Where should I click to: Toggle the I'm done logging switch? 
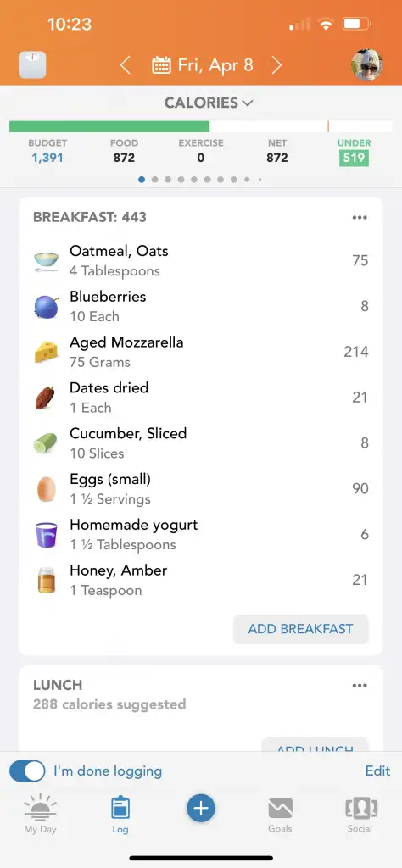pyautogui.click(x=27, y=771)
